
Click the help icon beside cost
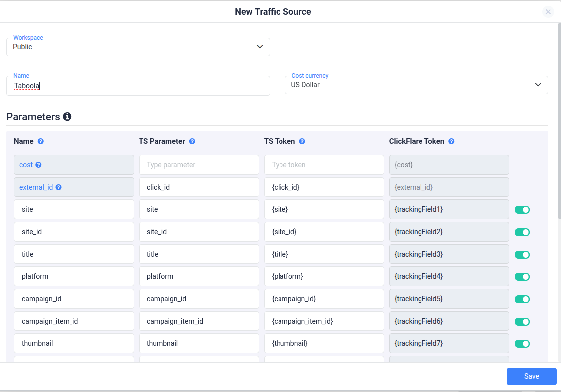pos(38,165)
